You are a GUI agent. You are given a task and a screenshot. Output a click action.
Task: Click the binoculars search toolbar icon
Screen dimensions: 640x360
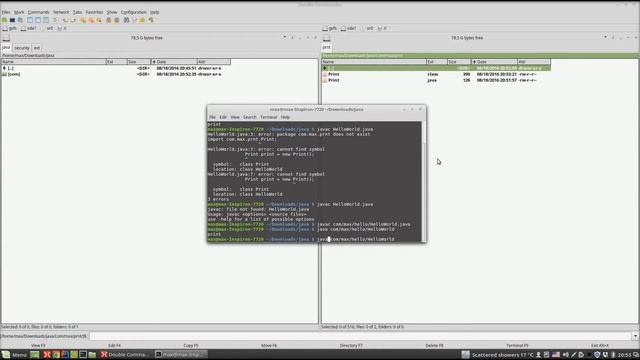(x=127, y=20)
